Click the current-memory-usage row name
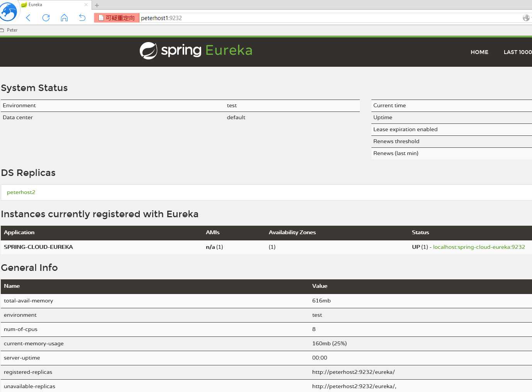The image size is (532, 392). (x=34, y=343)
